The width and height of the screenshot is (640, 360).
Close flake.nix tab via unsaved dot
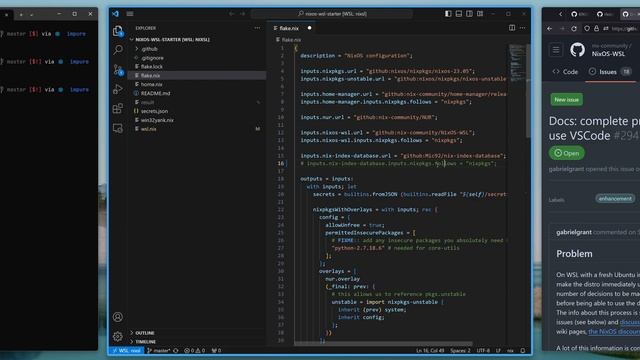[309, 28]
